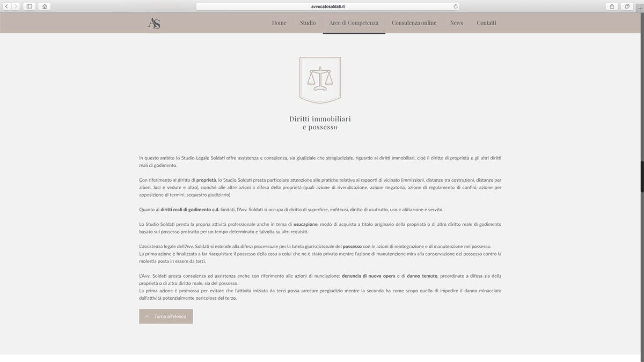
Task: Click the avvocatosoldati.it address bar
Action: 327,6
